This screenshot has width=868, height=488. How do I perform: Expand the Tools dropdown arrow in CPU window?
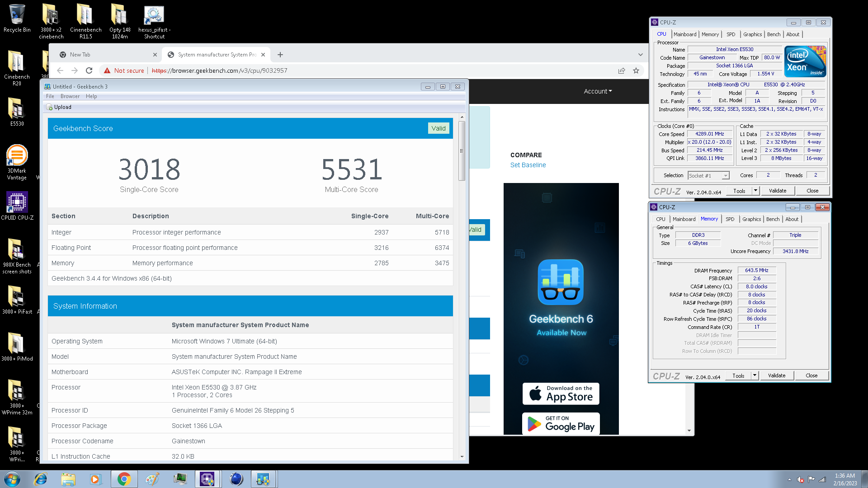tap(755, 191)
